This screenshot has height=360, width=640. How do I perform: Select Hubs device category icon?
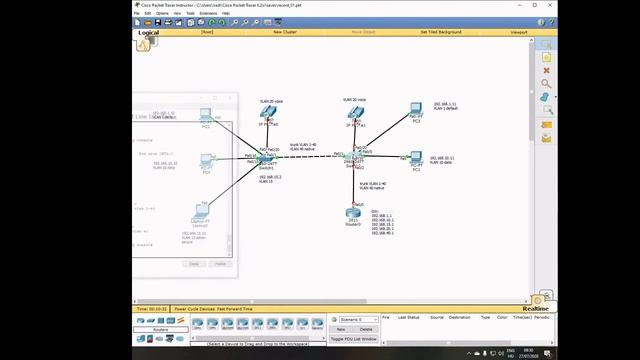pyautogui.click(x=161, y=320)
